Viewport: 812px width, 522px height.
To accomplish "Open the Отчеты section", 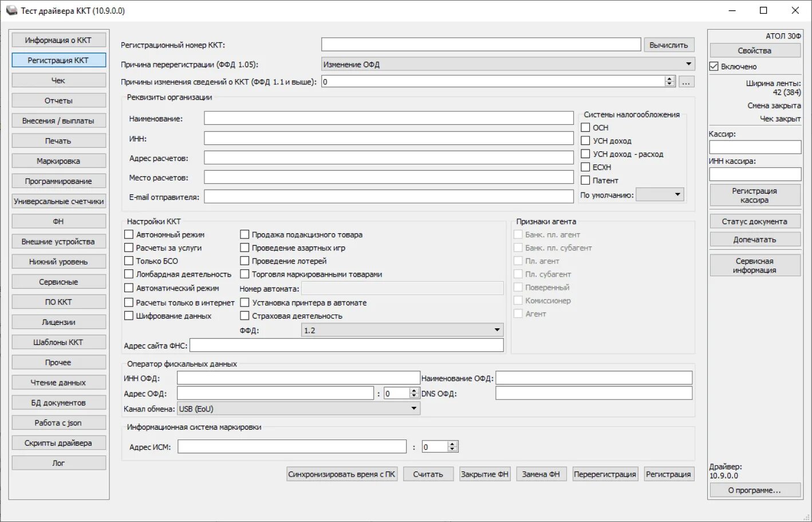I will click(58, 100).
